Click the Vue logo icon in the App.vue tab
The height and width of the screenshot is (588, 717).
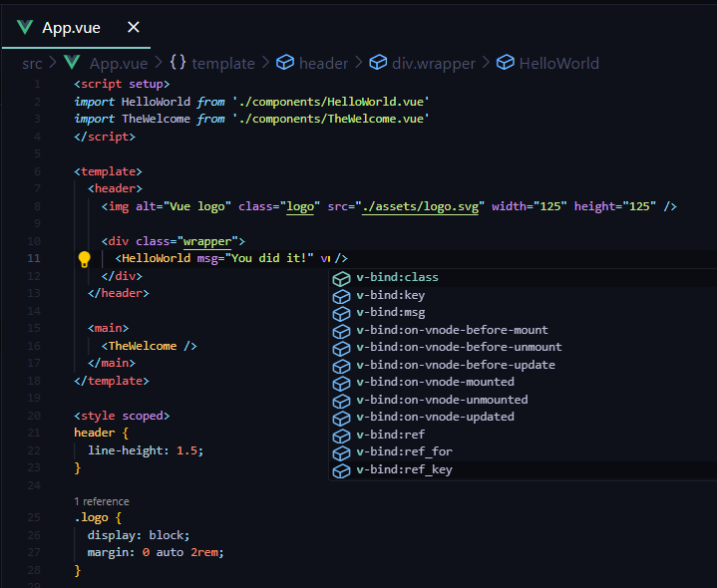tap(25, 27)
